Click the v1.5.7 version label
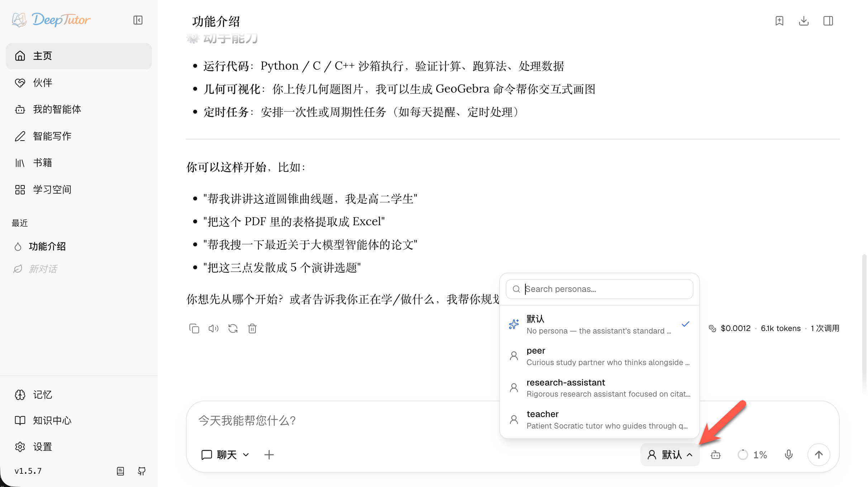The height and width of the screenshot is (487, 868). pos(28,471)
